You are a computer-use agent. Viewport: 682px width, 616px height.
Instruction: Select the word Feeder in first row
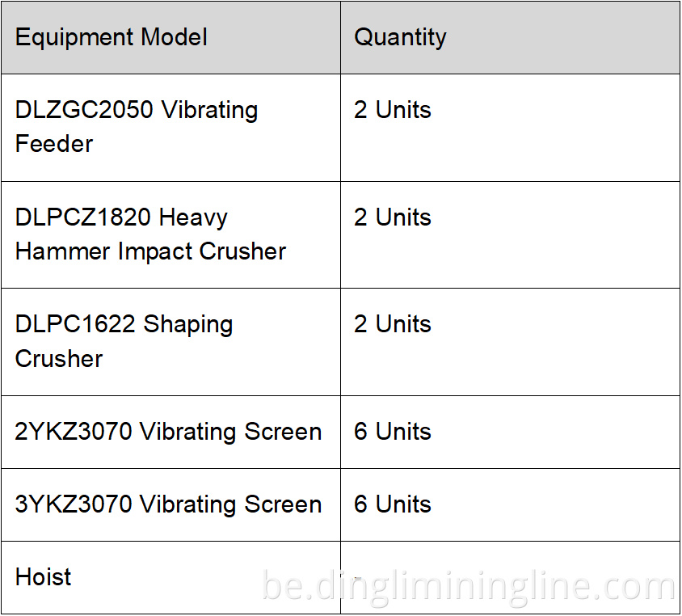(54, 144)
